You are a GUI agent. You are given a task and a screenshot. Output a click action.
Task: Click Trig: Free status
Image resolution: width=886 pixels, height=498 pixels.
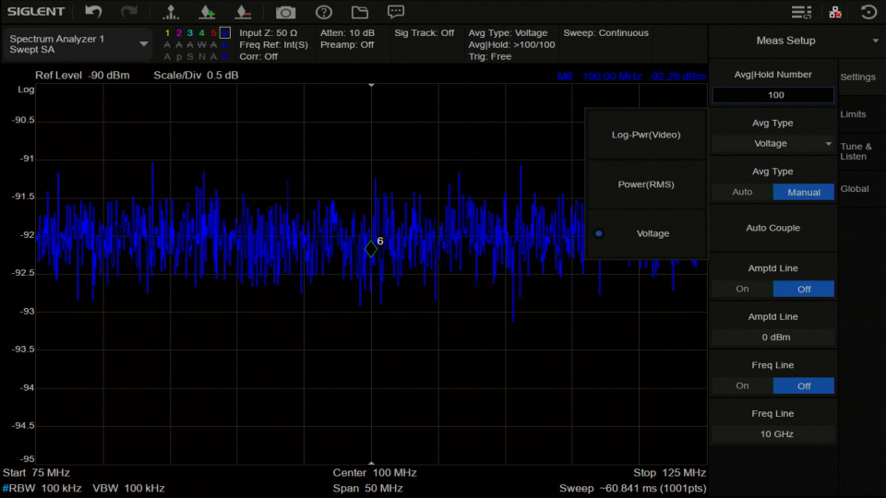point(489,57)
